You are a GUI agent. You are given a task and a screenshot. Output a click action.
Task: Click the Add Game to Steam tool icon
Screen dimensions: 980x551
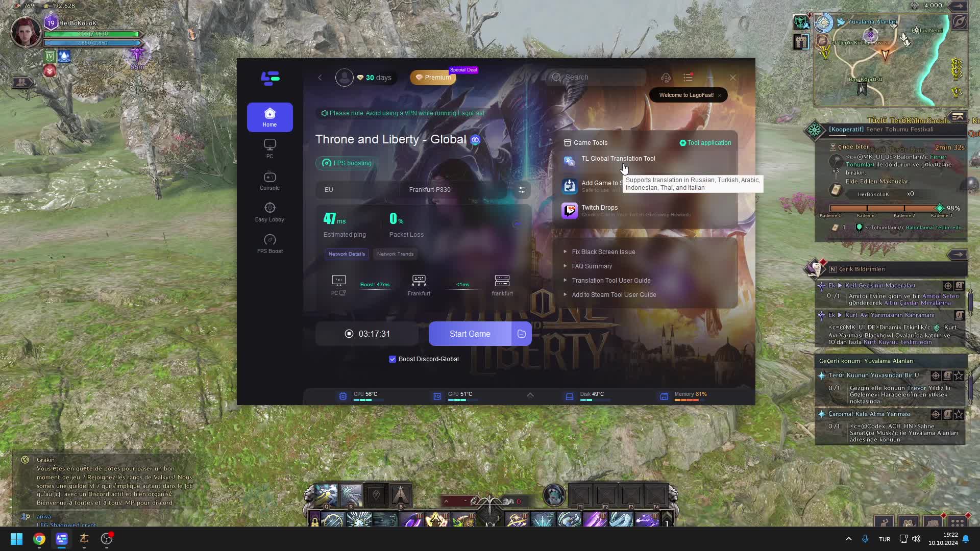click(569, 186)
